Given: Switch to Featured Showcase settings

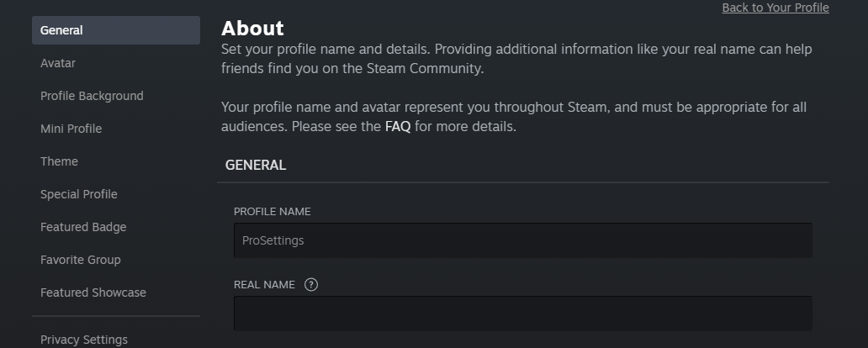Looking at the screenshot, I should click(x=93, y=293).
